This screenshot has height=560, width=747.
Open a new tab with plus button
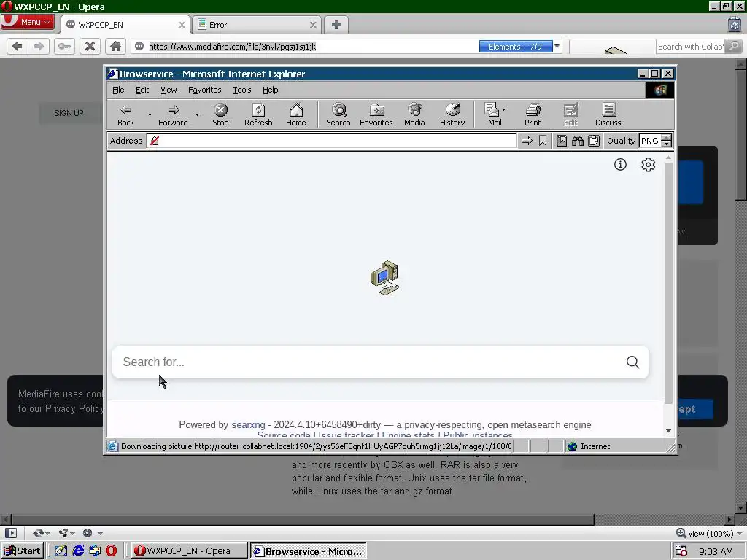click(336, 25)
